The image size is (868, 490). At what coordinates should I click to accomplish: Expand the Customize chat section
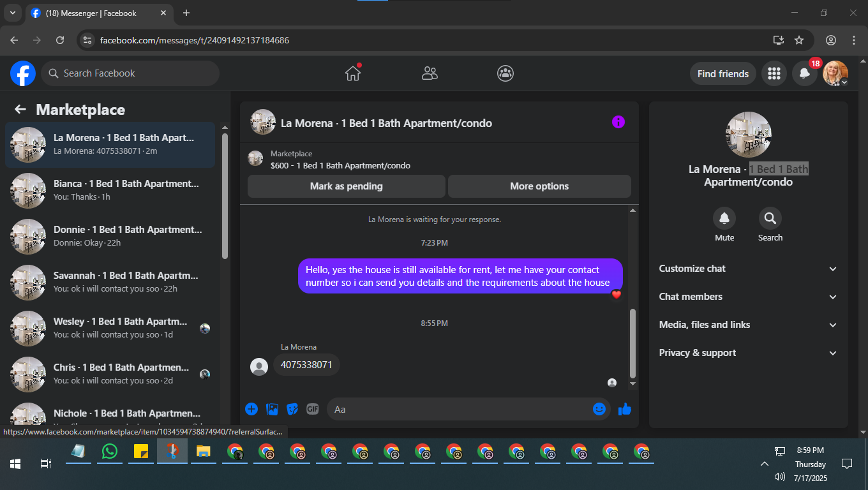point(748,269)
